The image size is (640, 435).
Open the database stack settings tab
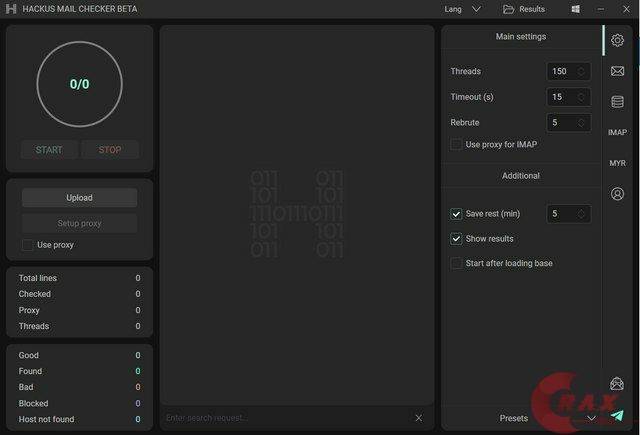[x=617, y=102]
